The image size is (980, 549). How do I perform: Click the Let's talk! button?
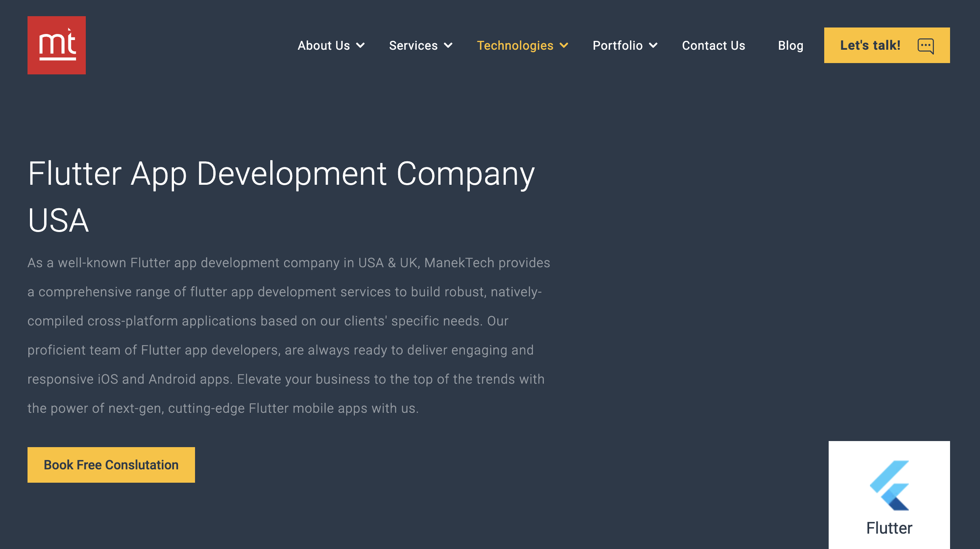click(x=887, y=45)
